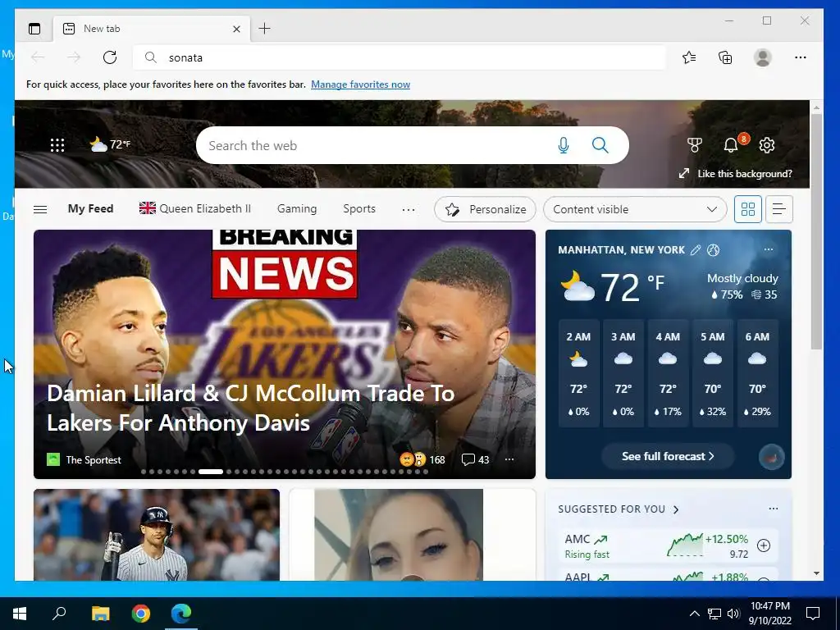Select the My Feed tab
This screenshot has width=840, height=630.
tap(90, 208)
